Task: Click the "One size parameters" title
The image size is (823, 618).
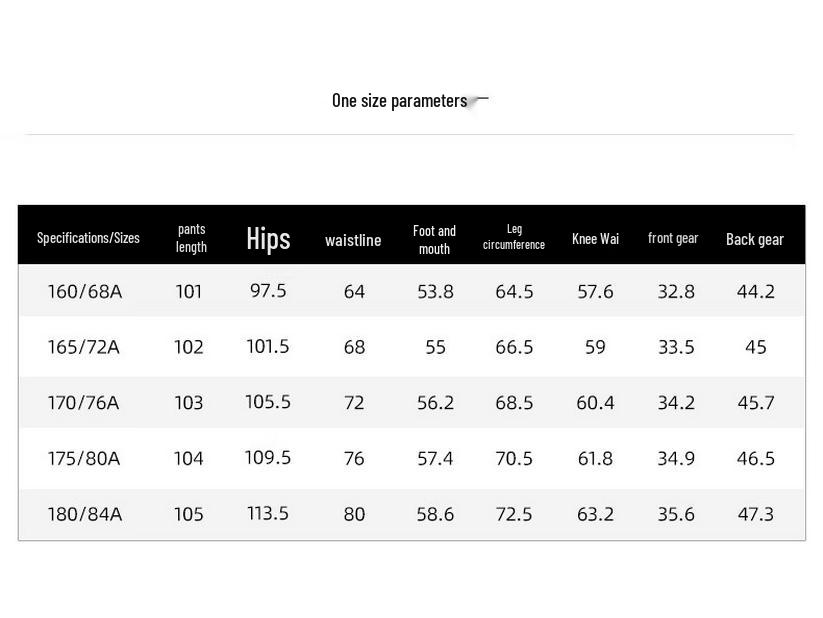Action: [399, 101]
